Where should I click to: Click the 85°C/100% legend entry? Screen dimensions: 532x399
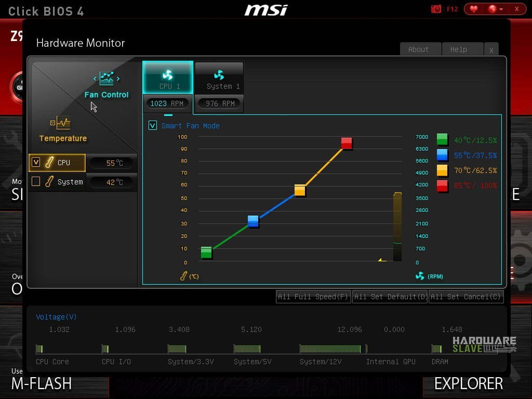pyautogui.click(x=475, y=185)
